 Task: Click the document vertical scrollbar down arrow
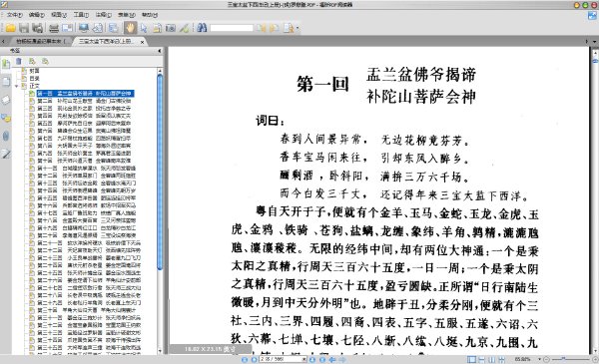(595, 351)
